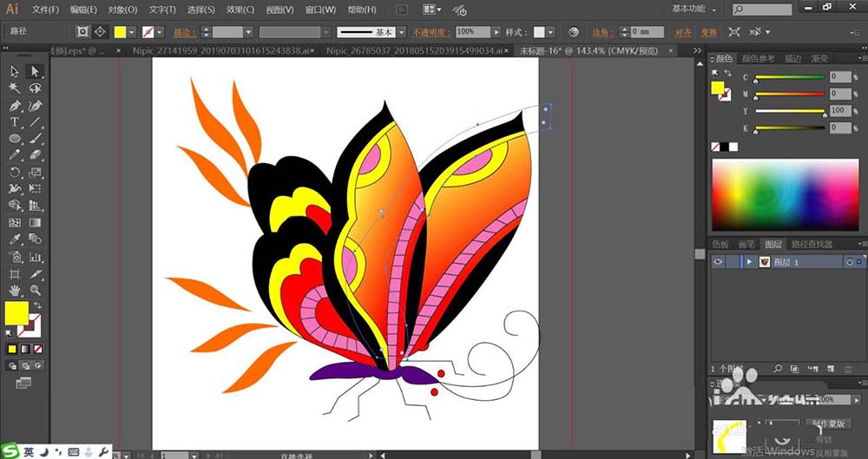Open stroke weight dropdown

tap(248, 32)
